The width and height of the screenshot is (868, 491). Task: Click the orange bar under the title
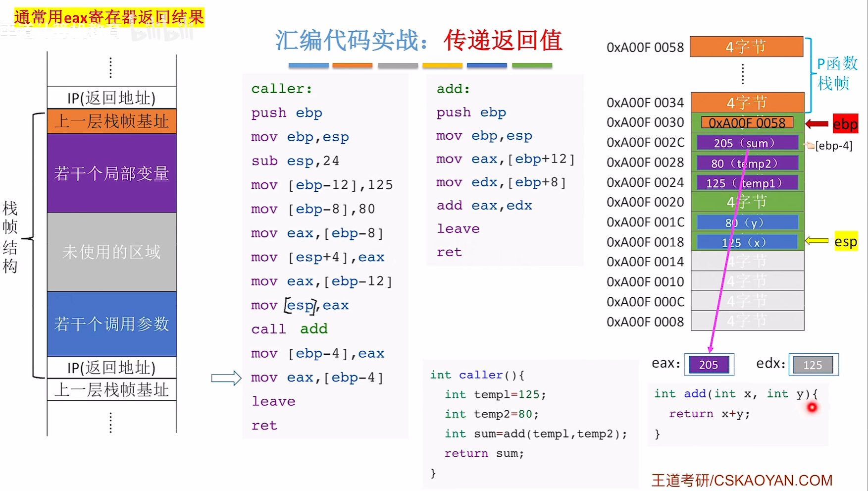pyautogui.click(x=352, y=65)
